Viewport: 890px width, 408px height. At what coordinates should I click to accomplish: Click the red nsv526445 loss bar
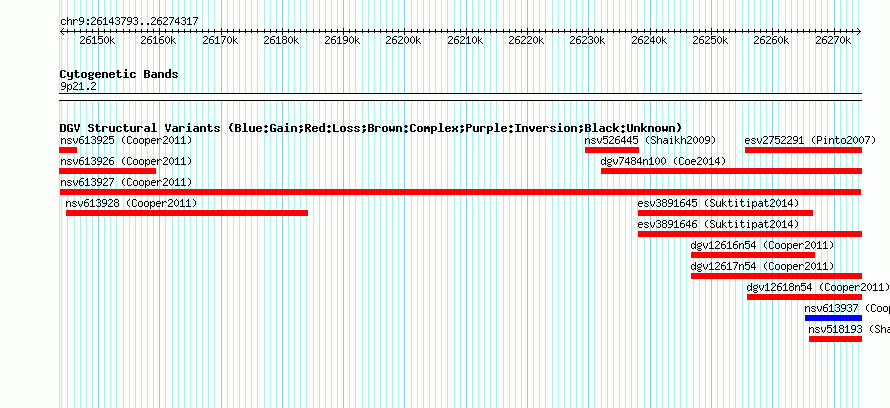pyautogui.click(x=612, y=150)
